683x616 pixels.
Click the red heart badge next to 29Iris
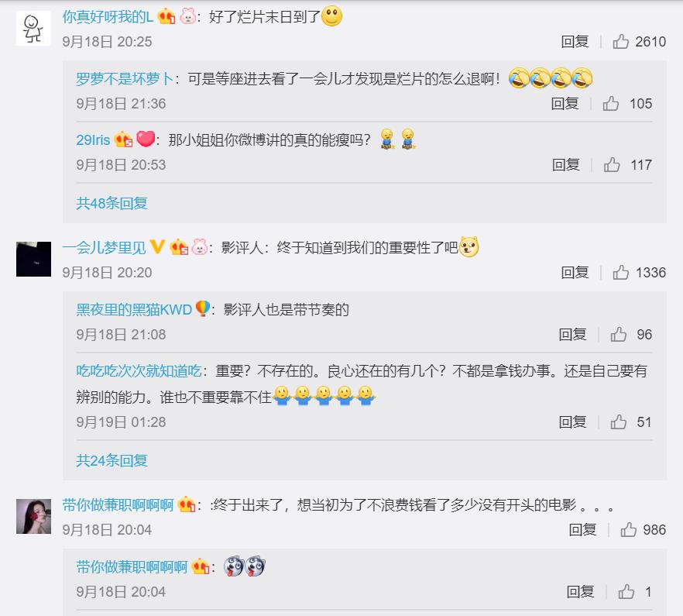click(146, 139)
